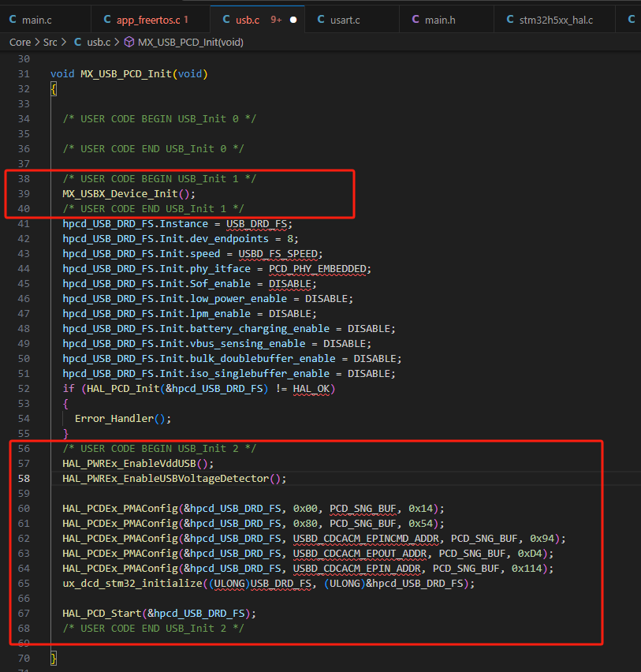Viewport: 641px width, 672px height.
Task: Click 0x14 value on line 60
Action: coord(420,510)
